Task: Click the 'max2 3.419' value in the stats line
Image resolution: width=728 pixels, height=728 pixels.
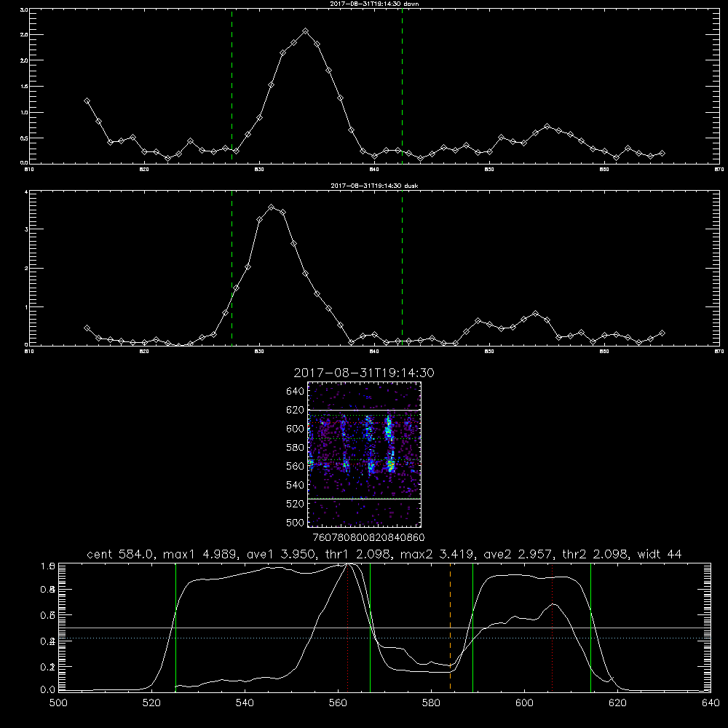Action: tap(437, 554)
